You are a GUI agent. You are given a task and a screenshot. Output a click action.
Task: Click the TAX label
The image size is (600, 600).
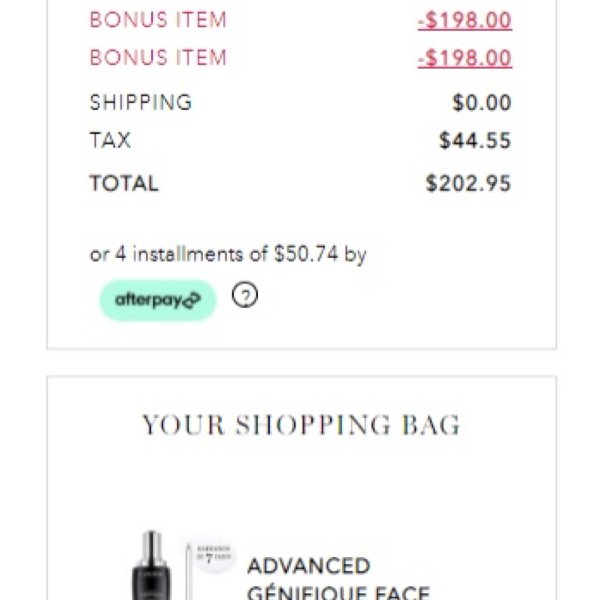(x=110, y=140)
